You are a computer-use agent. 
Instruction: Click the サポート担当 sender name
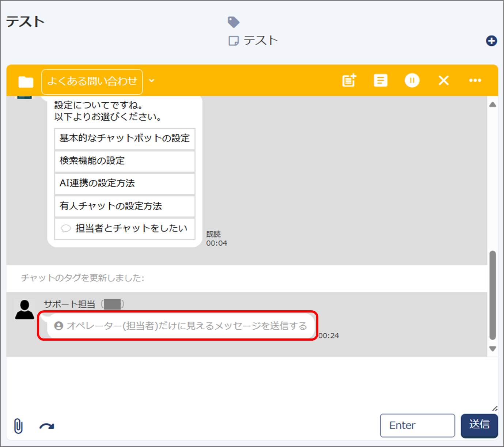tap(69, 304)
